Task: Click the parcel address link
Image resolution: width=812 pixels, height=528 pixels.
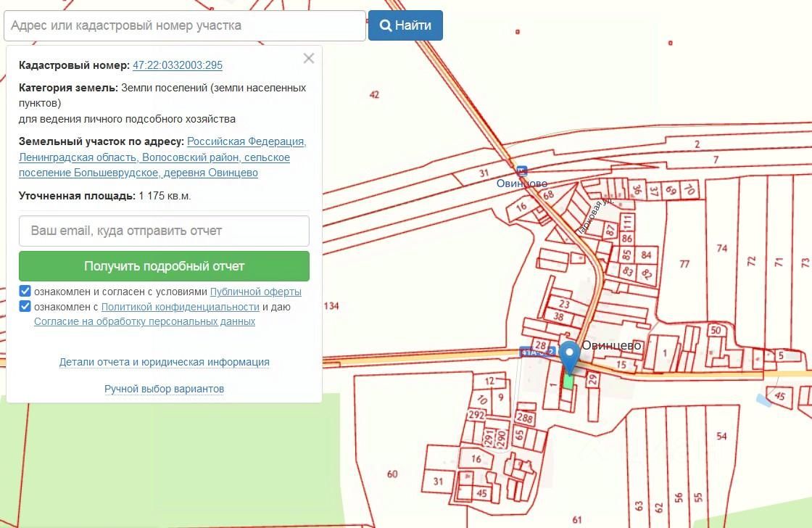Action: (154, 157)
